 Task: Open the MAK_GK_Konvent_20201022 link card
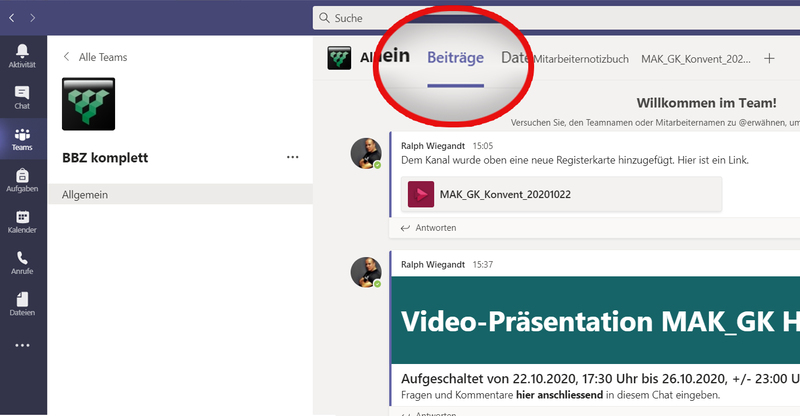(x=561, y=194)
